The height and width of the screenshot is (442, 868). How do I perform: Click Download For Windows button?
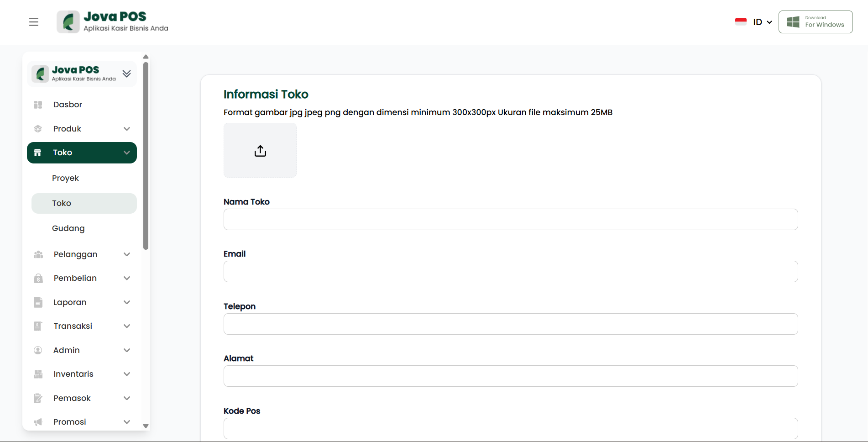816,22
